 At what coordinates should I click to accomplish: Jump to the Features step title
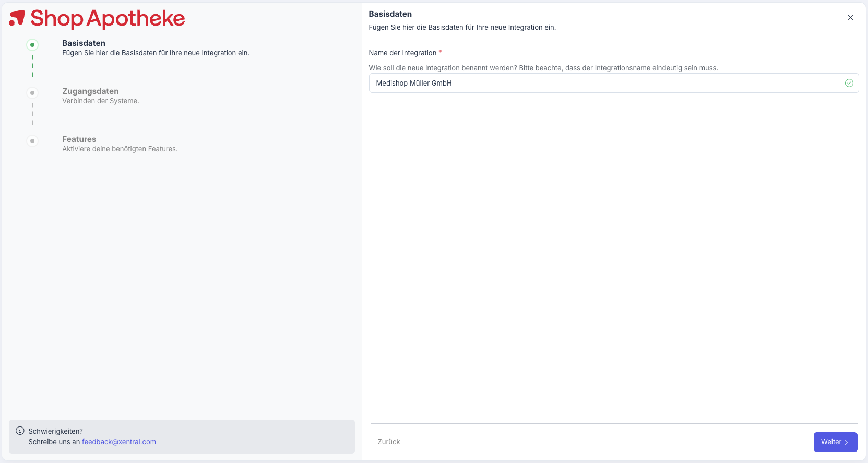79,139
